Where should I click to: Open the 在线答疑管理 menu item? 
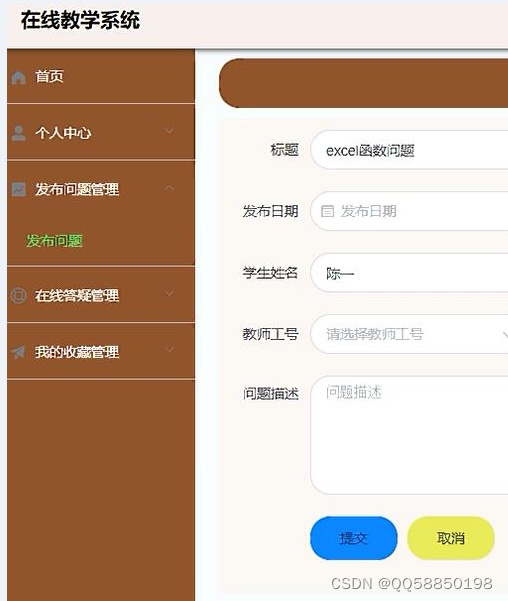[101, 295]
